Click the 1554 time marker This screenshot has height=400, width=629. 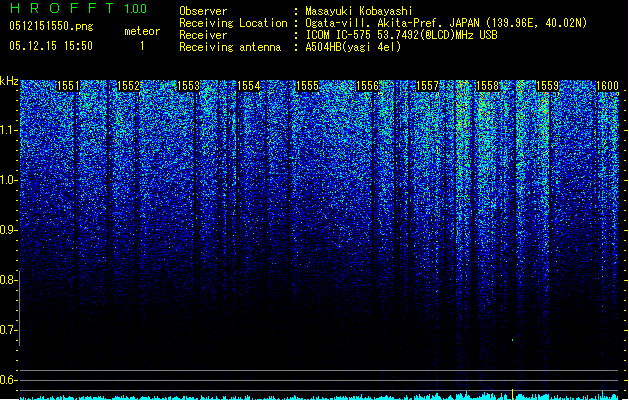click(x=248, y=86)
